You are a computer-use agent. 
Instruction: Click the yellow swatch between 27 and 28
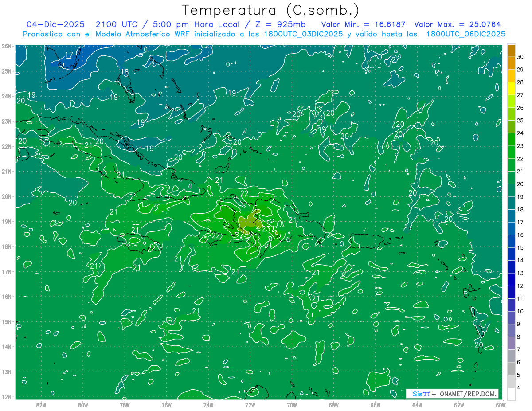point(511,89)
